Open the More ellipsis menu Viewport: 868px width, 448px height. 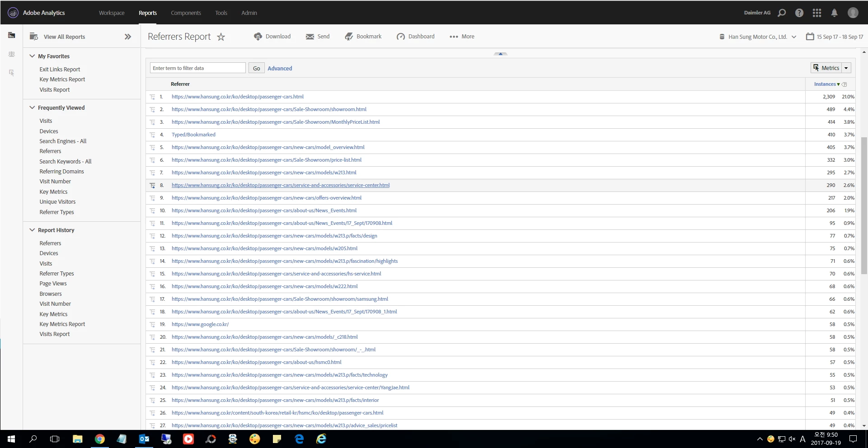[x=462, y=37]
